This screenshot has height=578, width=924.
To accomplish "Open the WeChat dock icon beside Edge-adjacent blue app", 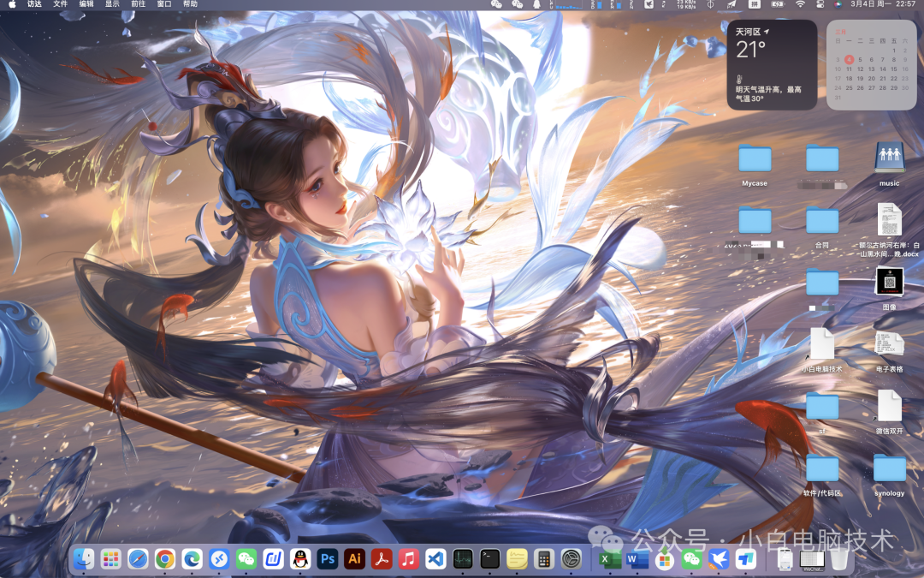I will [x=246, y=558].
